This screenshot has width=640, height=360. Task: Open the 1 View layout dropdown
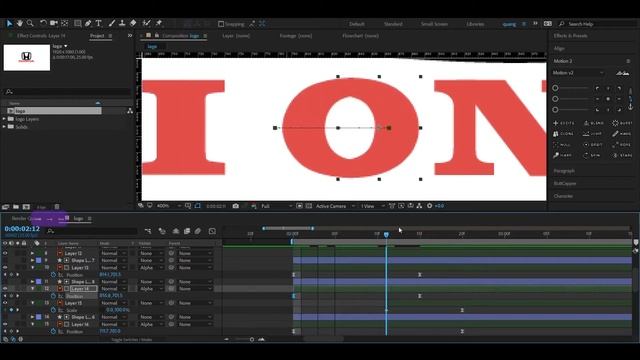click(x=373, y=206)
